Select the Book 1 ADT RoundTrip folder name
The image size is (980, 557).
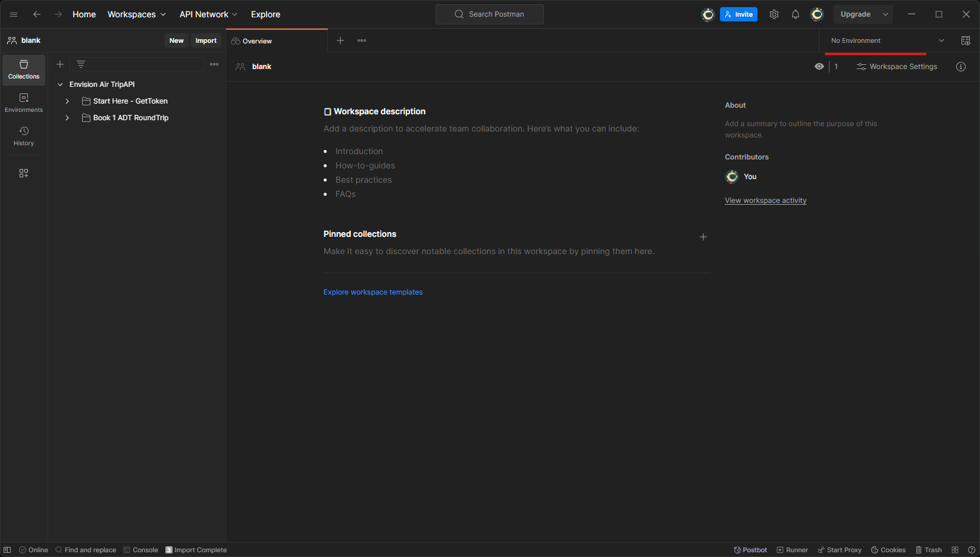point(131,118)
